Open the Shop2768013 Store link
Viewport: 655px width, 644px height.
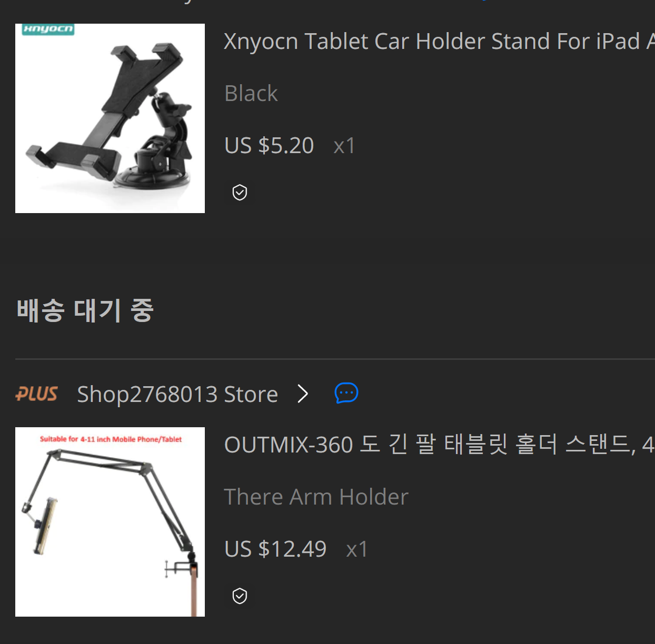(x=177, y=394)
